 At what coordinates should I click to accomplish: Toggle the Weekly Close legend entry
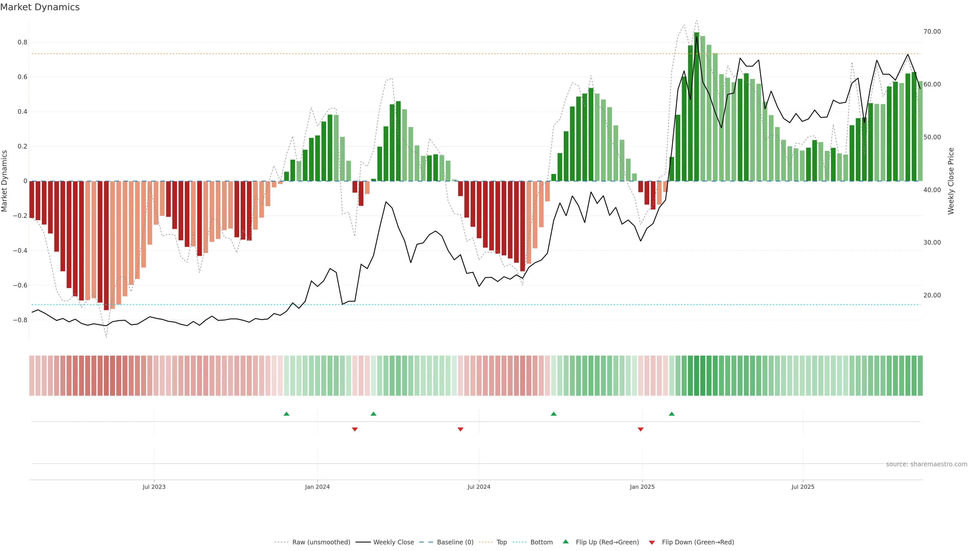[393, 542]
